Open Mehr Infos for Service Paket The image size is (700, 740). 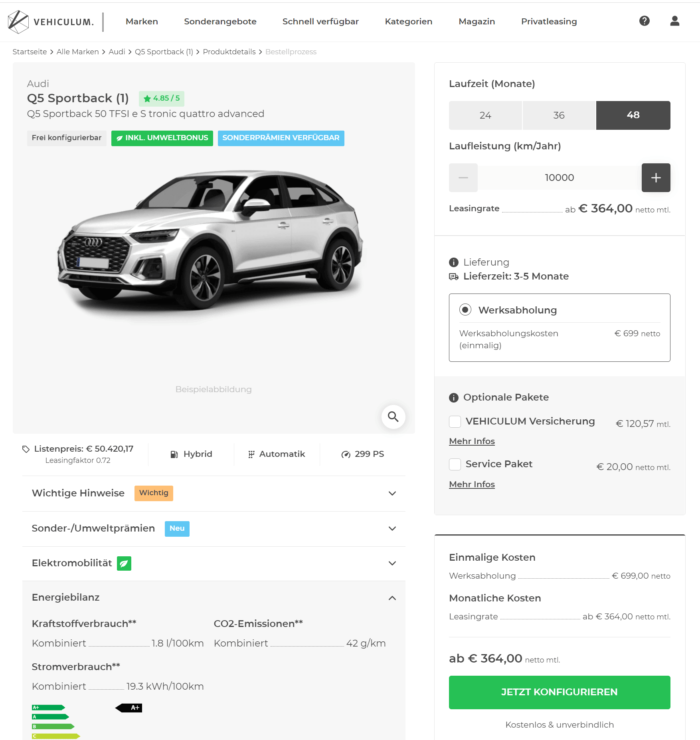(472, 484)
